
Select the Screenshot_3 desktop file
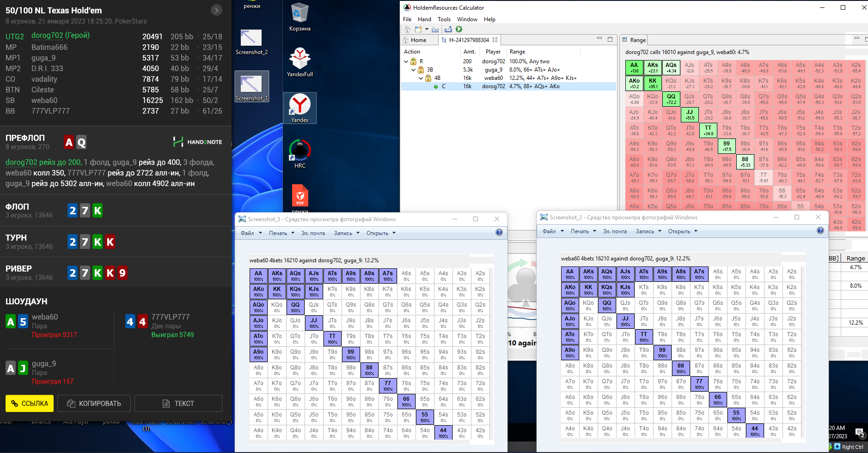pos(251,87)
